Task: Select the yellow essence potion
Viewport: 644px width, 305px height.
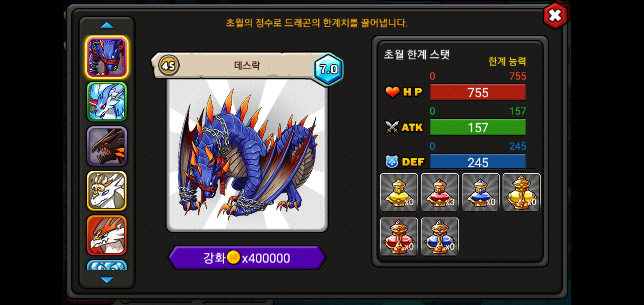Action: point(399,192)
